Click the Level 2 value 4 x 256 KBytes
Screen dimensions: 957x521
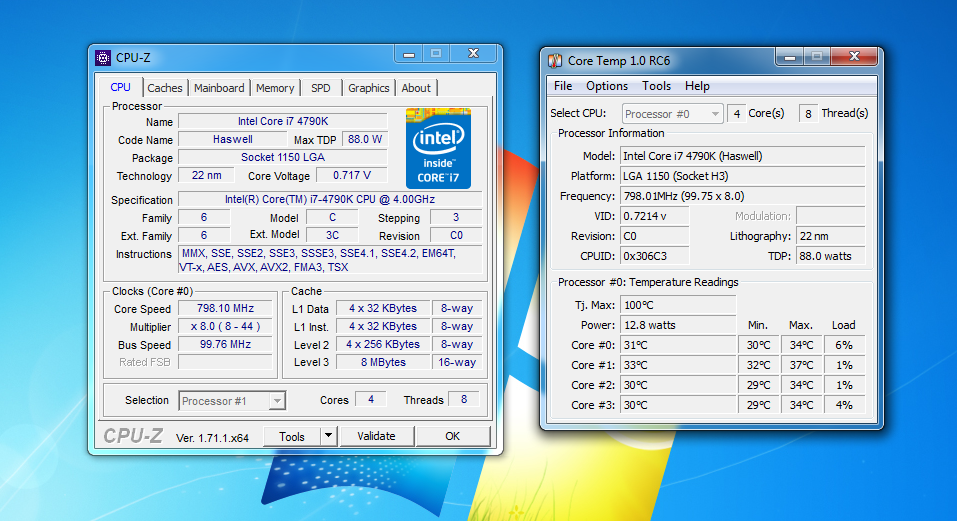(x=383, y=344)
